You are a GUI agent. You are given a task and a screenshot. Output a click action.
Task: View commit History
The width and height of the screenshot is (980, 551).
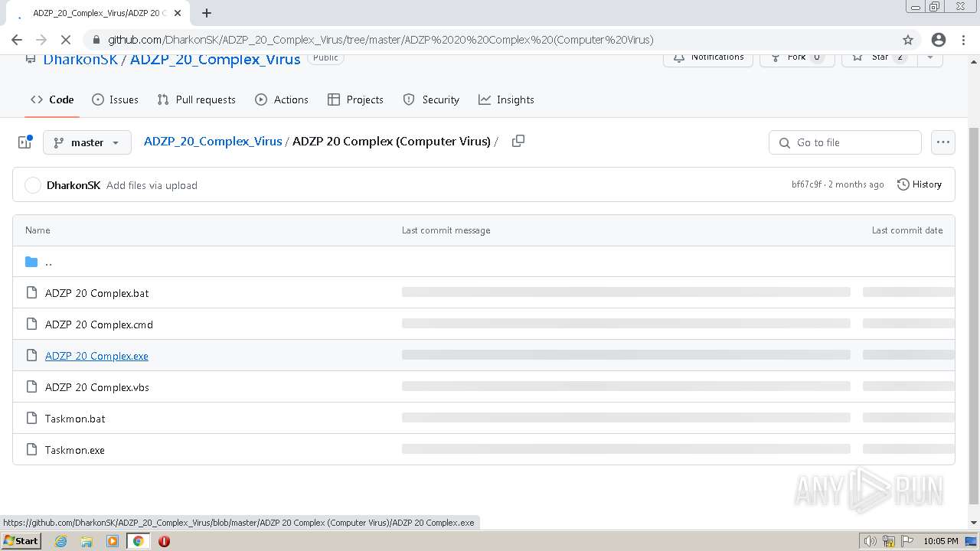pos(919,184)
